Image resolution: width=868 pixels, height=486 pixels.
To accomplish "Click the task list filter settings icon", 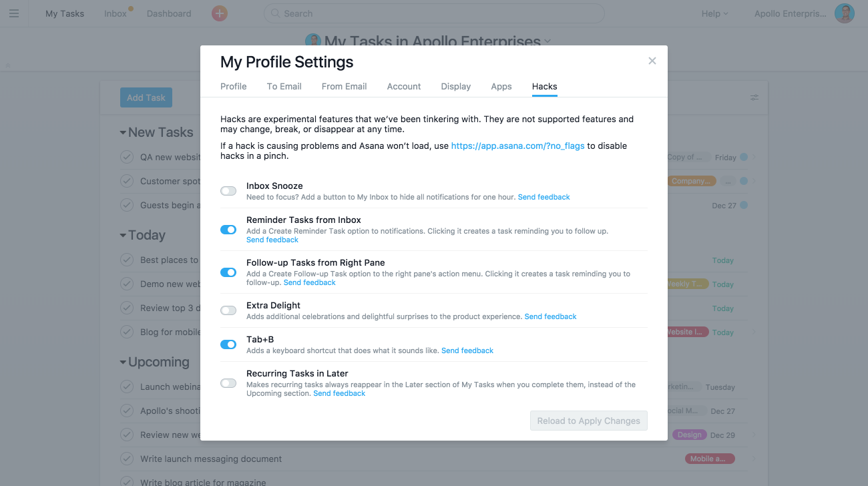I will click(754, 97).
